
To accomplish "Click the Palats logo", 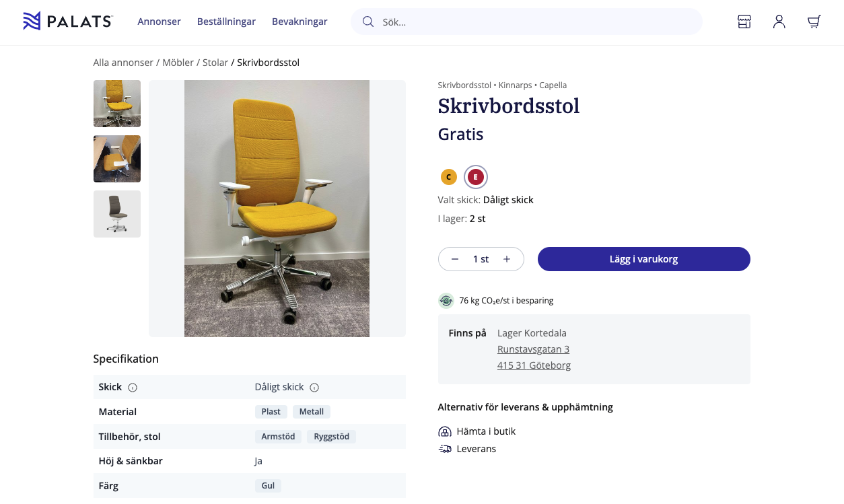I will click(x=68, y=22).
